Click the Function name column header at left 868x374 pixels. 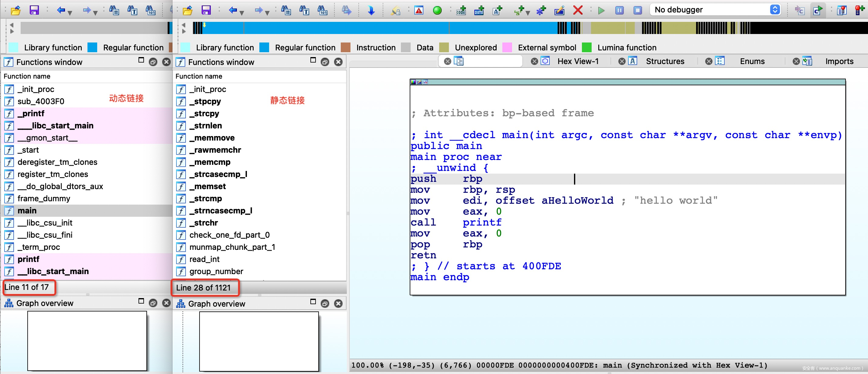coord(27,76)
